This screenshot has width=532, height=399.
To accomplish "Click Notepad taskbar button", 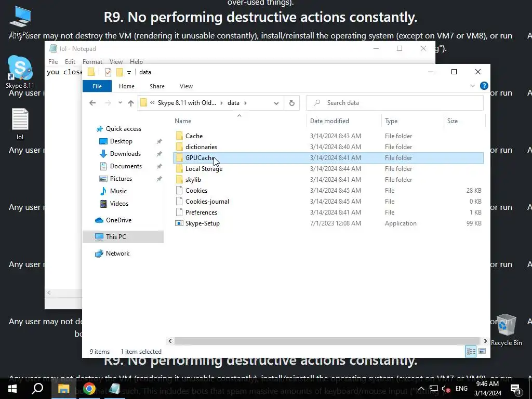I will (114, 389).
